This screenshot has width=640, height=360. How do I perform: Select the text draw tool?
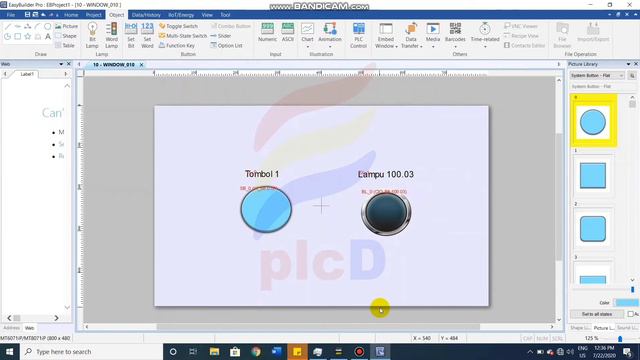(48, 36)
